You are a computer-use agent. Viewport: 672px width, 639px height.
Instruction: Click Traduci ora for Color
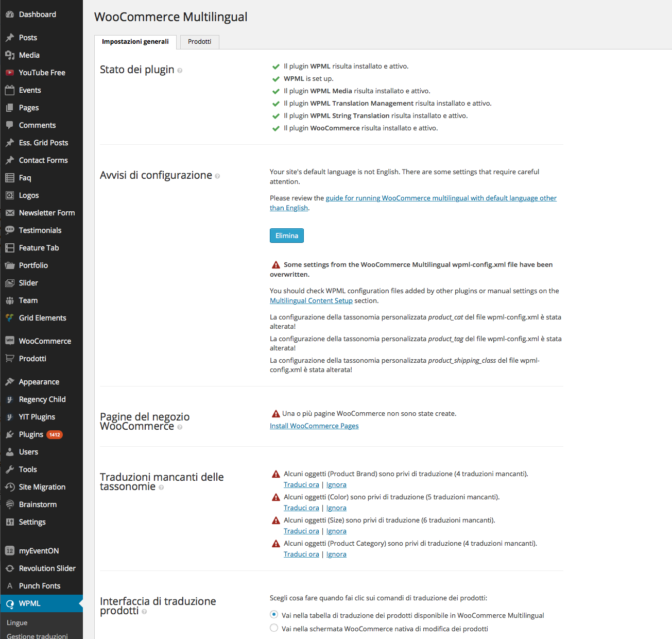click(301, 508)
